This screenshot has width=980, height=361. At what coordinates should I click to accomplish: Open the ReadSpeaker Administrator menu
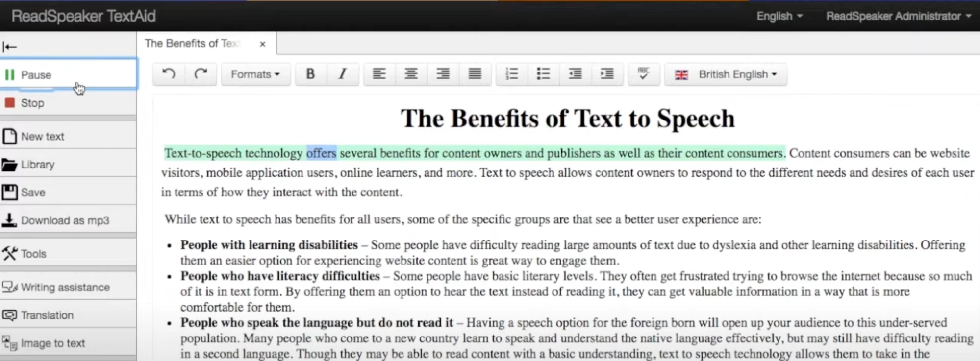[x=898, y=16]
